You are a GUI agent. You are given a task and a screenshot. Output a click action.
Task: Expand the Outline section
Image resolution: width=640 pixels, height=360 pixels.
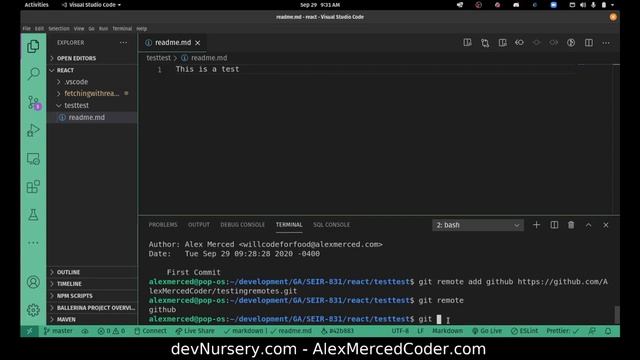(x=92, y=272)
